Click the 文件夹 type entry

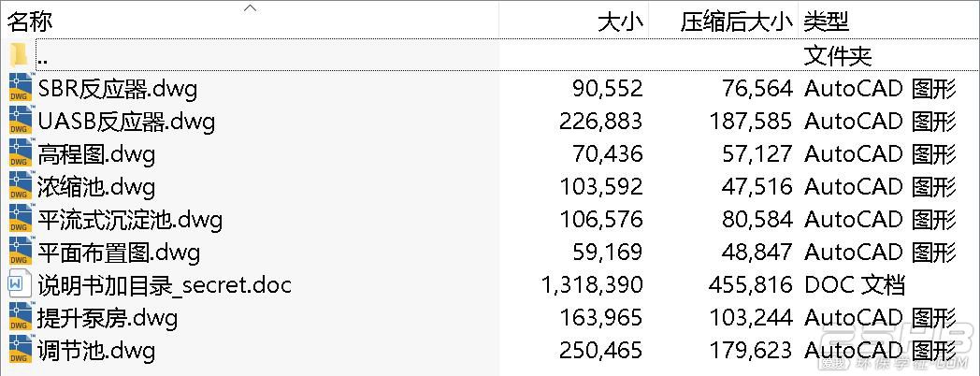click(x=838, y=57)
